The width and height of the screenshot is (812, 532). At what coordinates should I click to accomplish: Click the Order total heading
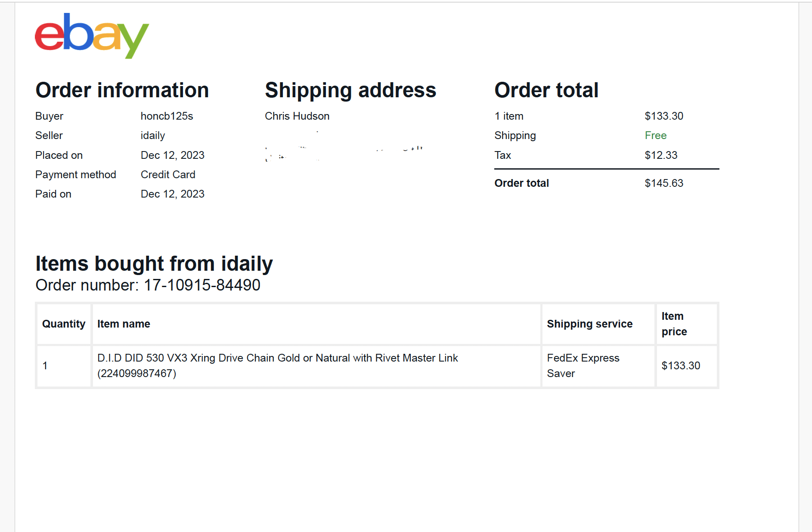click(546, 90)
